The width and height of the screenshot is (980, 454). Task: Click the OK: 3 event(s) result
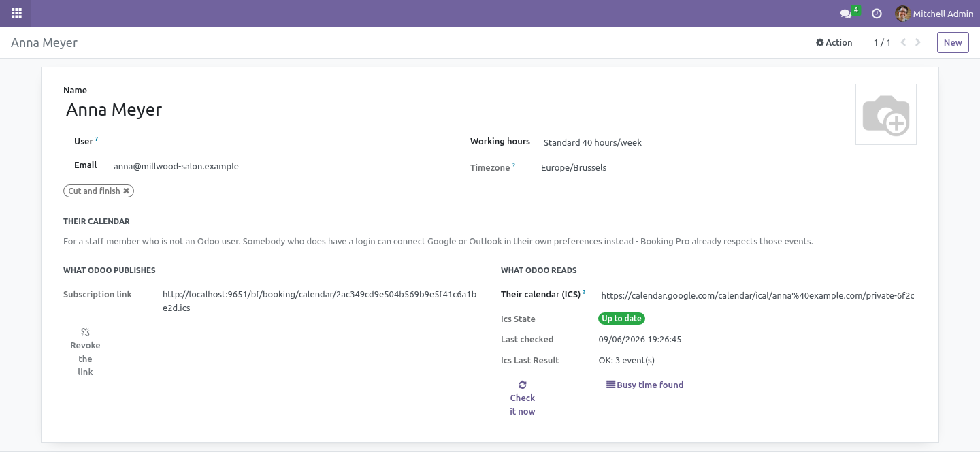[x=626, y=360]
